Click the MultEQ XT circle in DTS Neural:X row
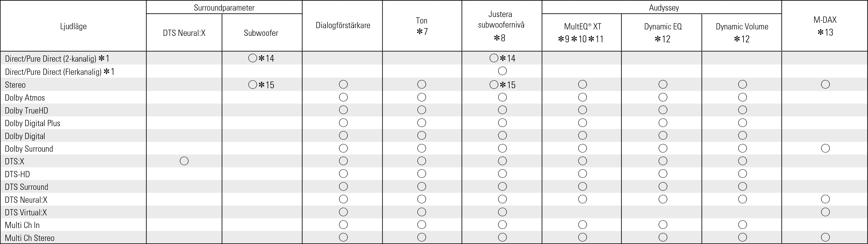The image size is (868, 244). click(582, 199)
